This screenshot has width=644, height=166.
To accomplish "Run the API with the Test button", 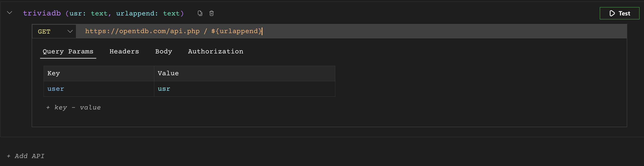I will click(x=619, y=13).
